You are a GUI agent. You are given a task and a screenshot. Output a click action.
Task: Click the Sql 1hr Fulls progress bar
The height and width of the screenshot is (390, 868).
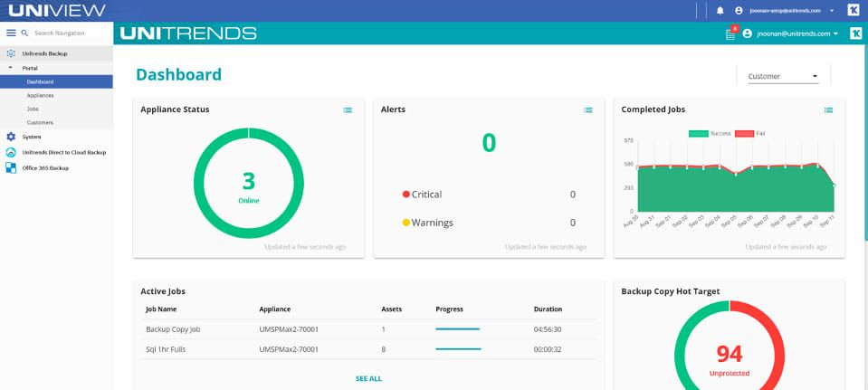pyautogui.click(x=458, y=349)
